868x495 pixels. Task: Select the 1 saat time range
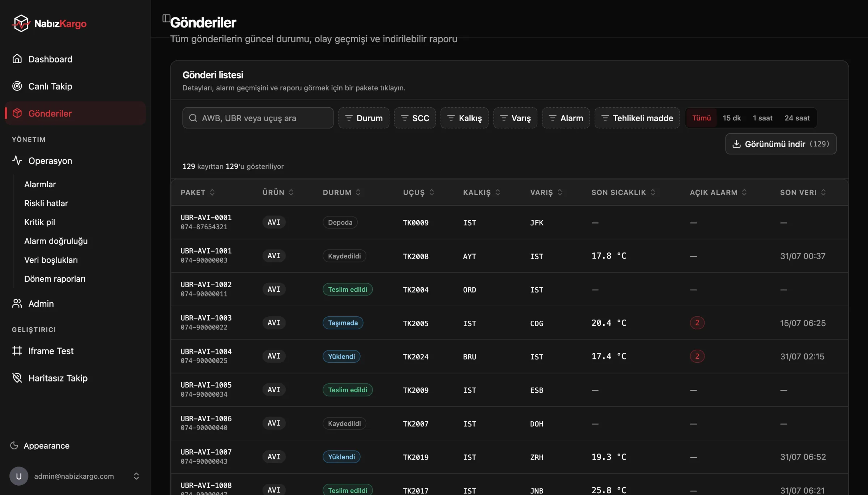pyautogui.click(x=762, y=118)
